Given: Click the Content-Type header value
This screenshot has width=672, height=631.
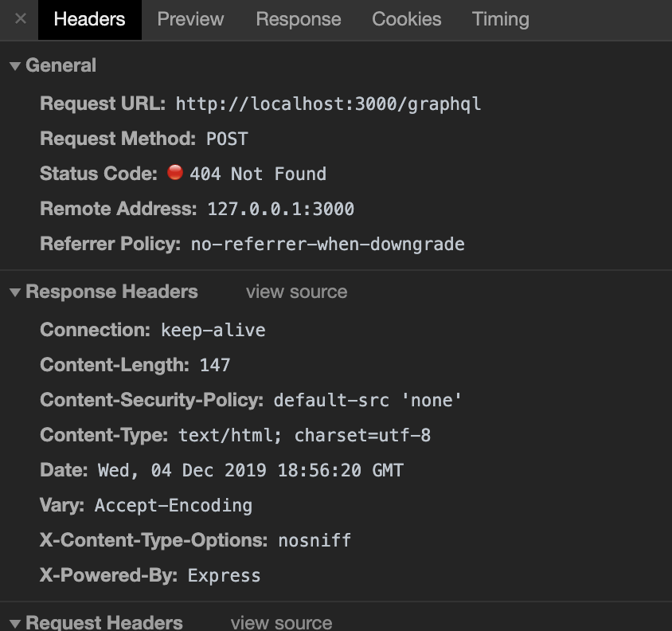Looking at the screenshot, I should [304, 435].
